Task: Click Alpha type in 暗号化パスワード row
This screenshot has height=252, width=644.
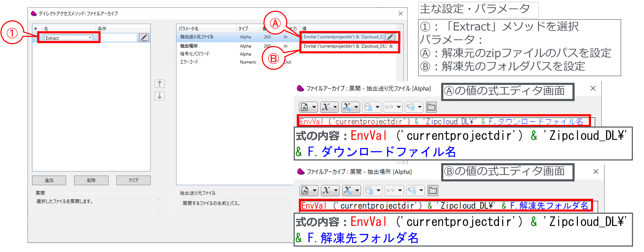Action: pyautogui.click(x=245, y=54)
